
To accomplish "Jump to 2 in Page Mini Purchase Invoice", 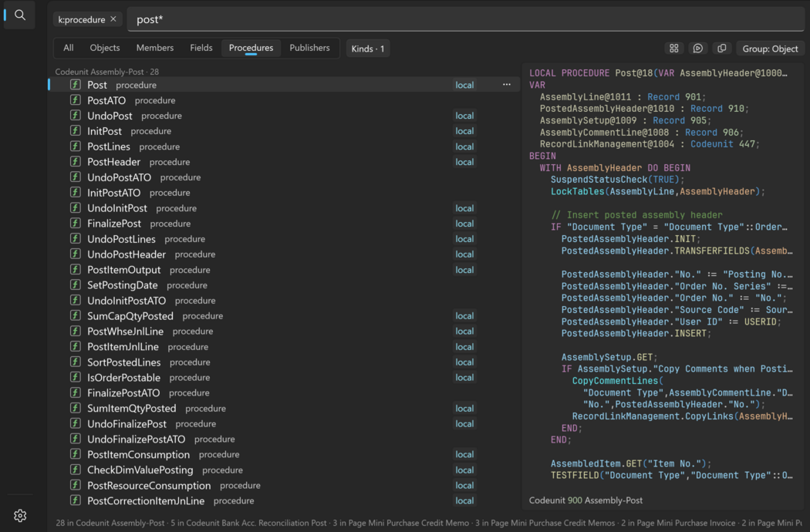I will click(678, 523).
